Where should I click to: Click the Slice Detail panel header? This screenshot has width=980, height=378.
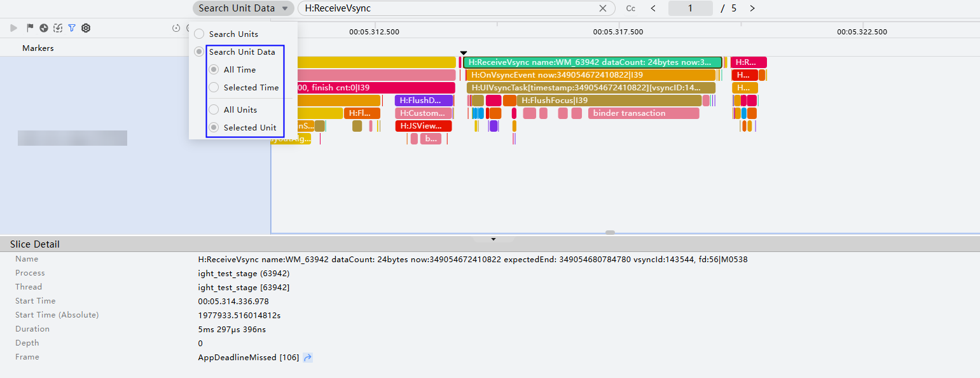(490, 244)
